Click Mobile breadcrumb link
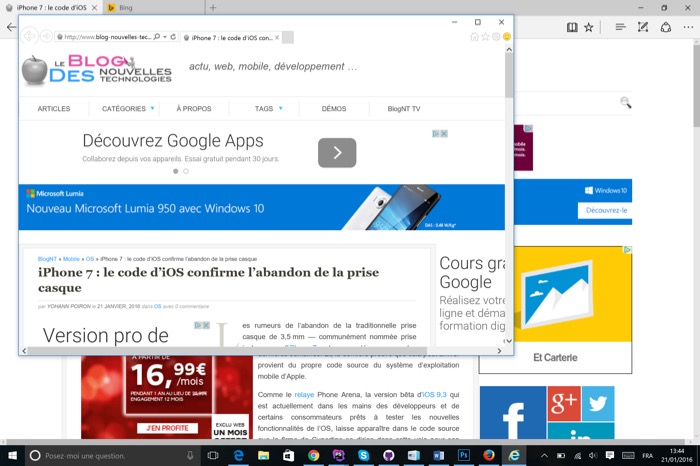 [71, 259]
